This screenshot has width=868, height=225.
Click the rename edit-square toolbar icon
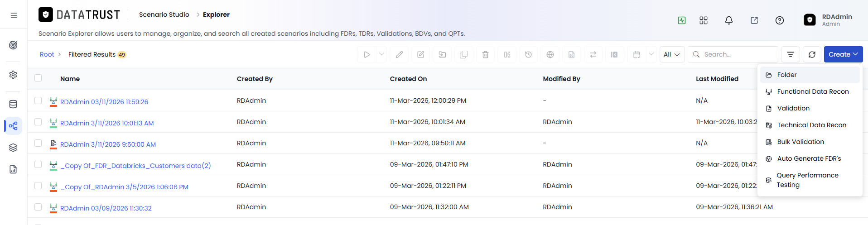pyautogui.click(x=421, y=54)
